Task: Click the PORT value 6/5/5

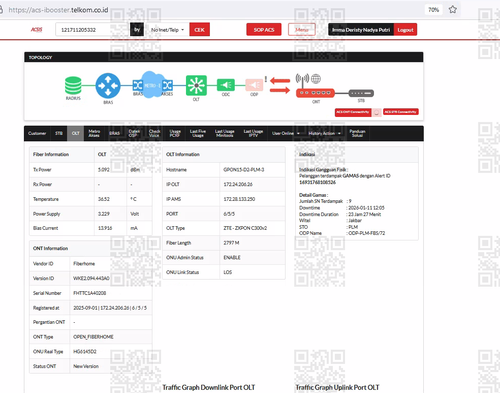Action: 229,214
